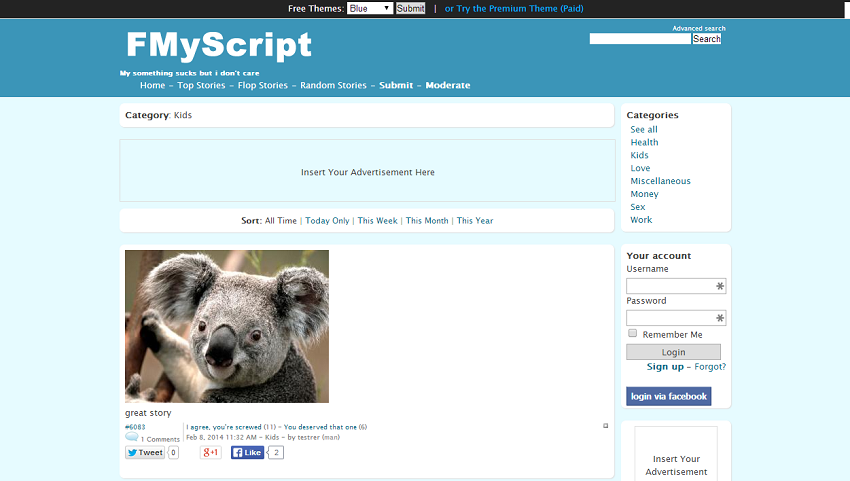Sort stories by Today Only
This screenshot has width=850, height=481.
[x=327, y=221]
